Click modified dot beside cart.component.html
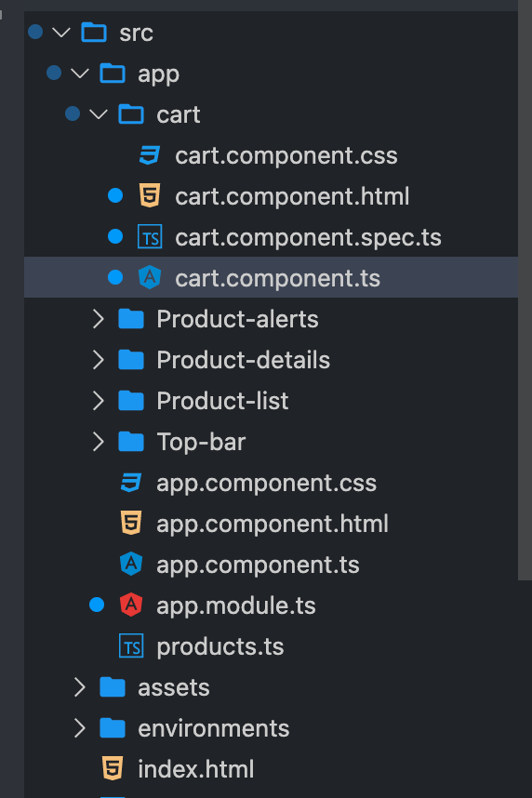Image resolution: width=532 pixels, height=798 pixels. (115, 195)
